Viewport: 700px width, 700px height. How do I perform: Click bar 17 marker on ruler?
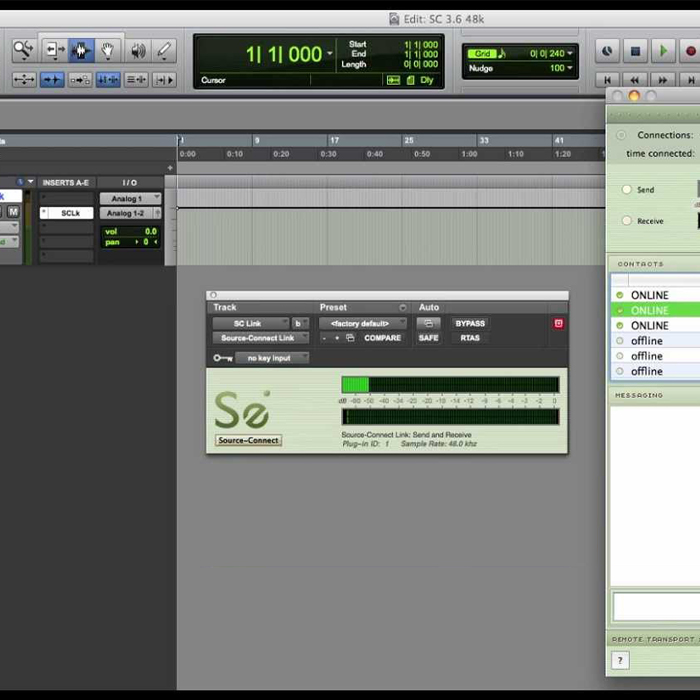tap(333, 141)
